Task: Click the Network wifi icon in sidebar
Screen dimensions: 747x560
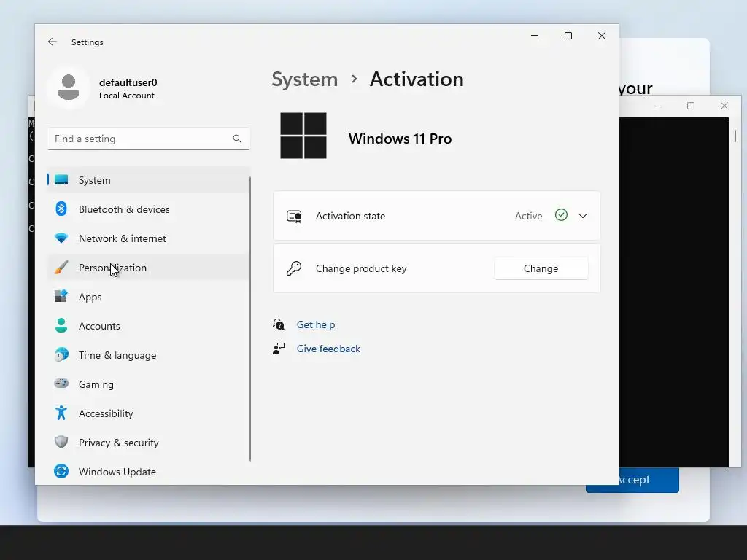Action: [61, 238]
